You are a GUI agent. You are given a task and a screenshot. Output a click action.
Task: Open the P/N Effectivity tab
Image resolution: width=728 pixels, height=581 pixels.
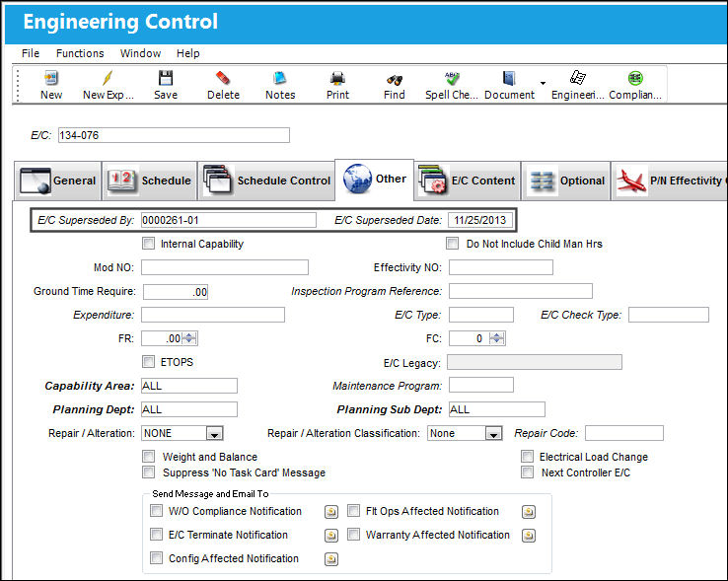670,181
